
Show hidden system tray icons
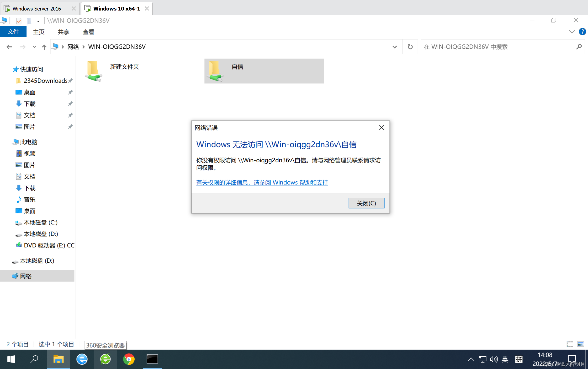pos(471,359)
